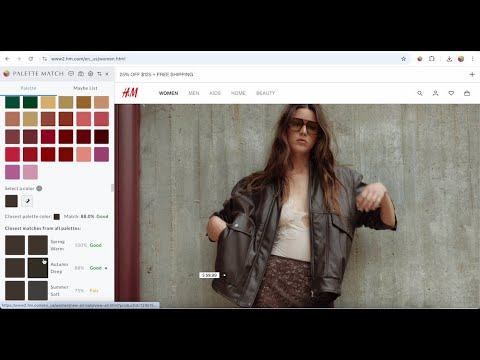The height and width of the screenshot is (360, 480).
Task: Select the salmon pink swatch in fourth row
Action: tap(84, 154)
